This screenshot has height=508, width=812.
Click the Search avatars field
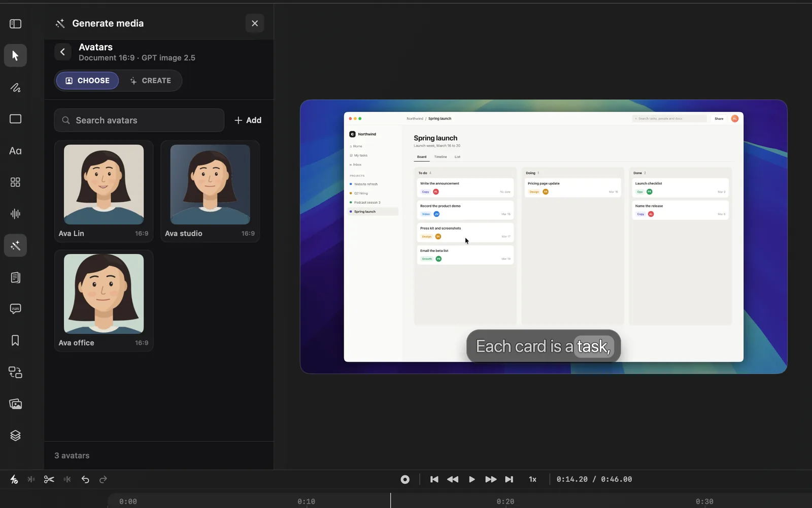[139, 120]
